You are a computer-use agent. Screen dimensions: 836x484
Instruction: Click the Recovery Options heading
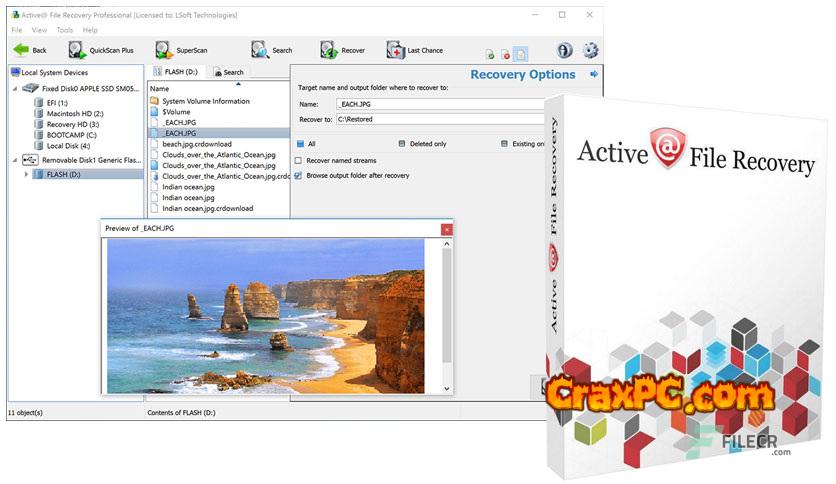pos(522,75)
